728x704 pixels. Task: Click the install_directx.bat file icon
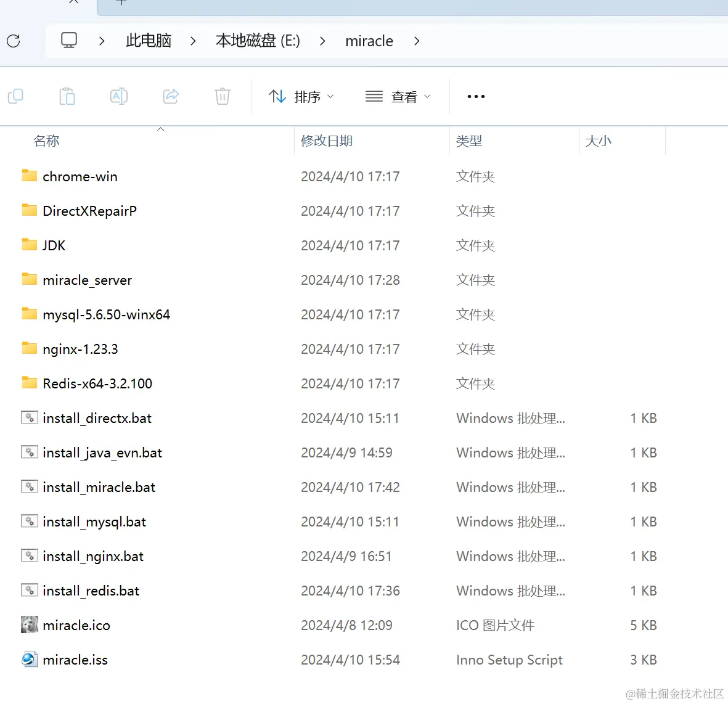(29, 417)
